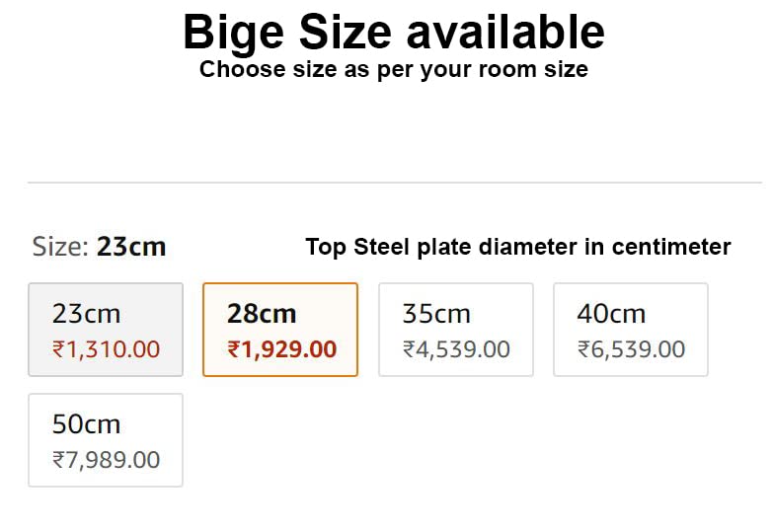This screenshot has height=532, width=773.
Task: Click "Choose size as per your room size"
Action: point(393,70)
